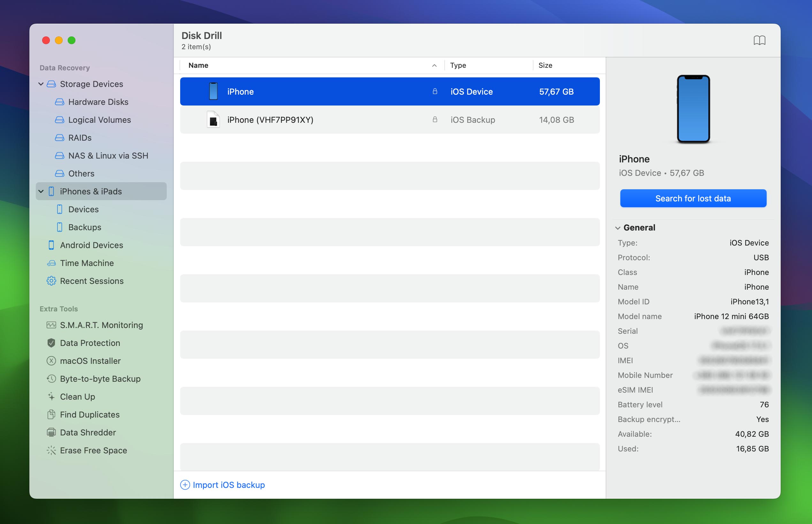Click the iPhones & iPads phone icon

click(x=51, y=191)
